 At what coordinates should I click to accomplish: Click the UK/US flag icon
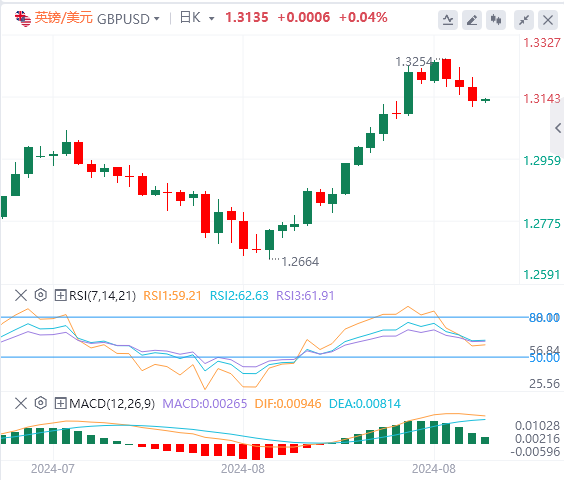pos(23,19)
